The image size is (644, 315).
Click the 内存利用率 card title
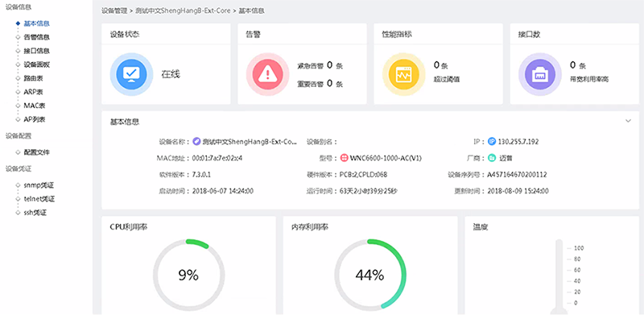[310, 227]
